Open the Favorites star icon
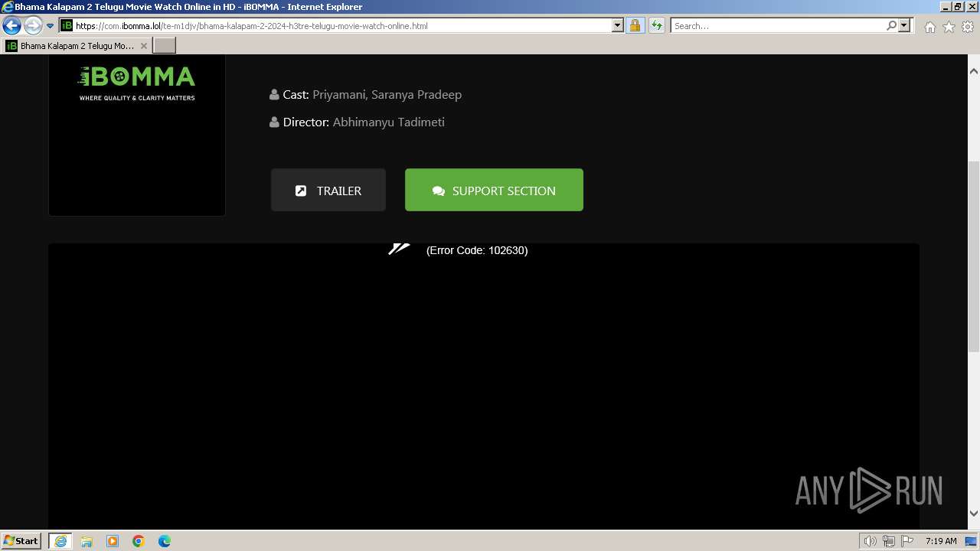980x551 pixels. pyautogui.click(x=949, y=27)
